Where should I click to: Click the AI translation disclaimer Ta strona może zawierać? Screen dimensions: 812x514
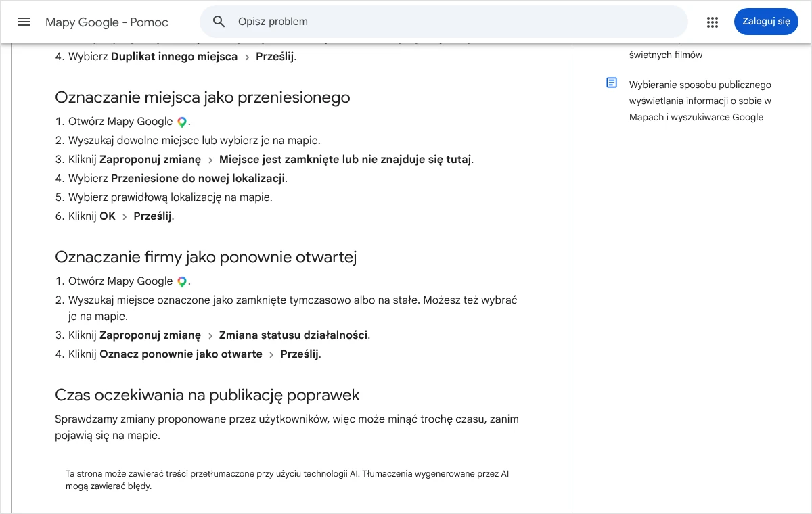coord(287,480)
